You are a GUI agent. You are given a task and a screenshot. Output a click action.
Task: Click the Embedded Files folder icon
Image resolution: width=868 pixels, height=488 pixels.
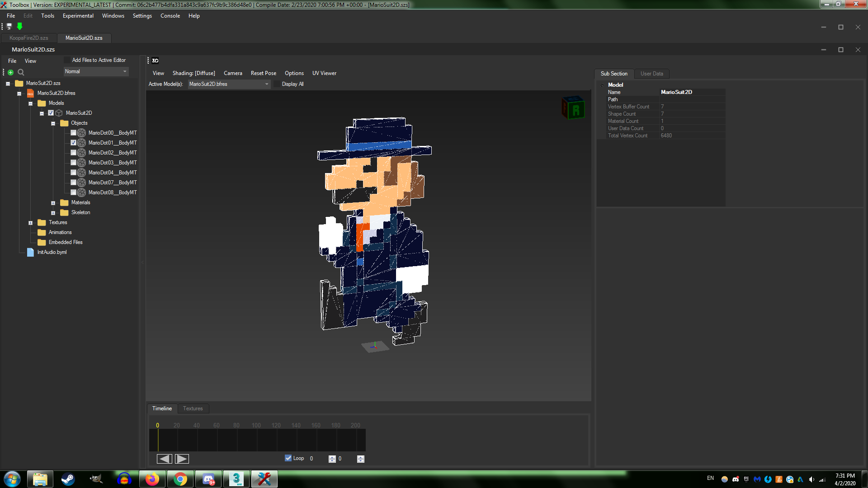(x=42, y=242)
